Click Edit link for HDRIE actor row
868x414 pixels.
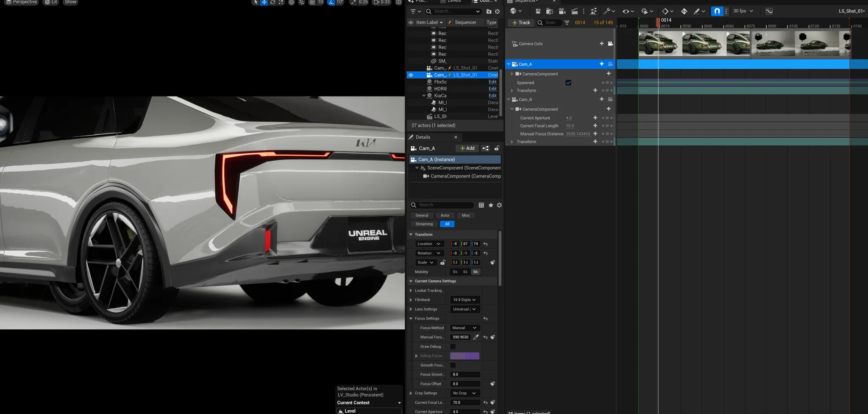[492, 89]
